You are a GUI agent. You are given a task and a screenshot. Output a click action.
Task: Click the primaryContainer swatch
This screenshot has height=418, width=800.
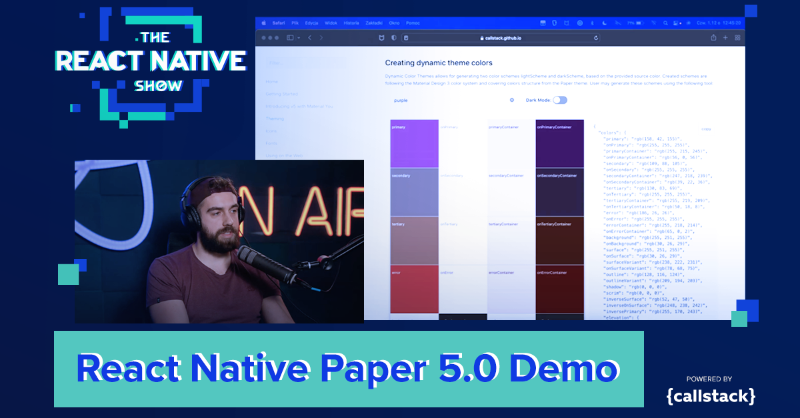point(511,143)
